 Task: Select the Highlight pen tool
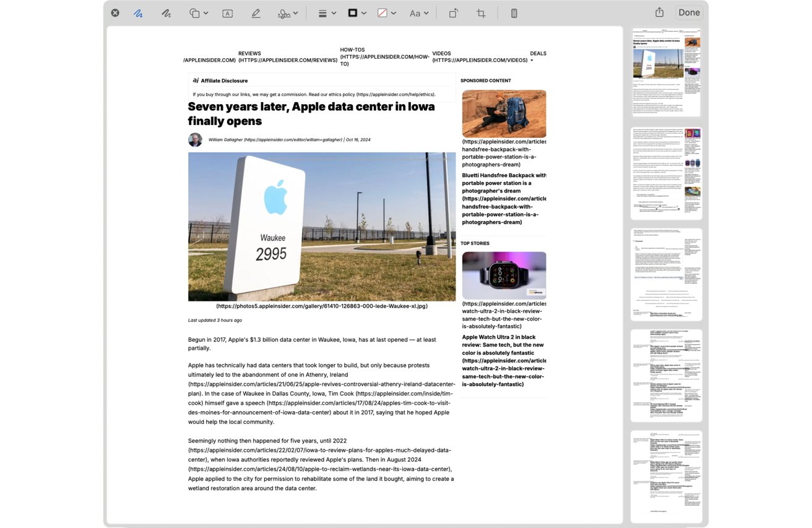point(256,13)
